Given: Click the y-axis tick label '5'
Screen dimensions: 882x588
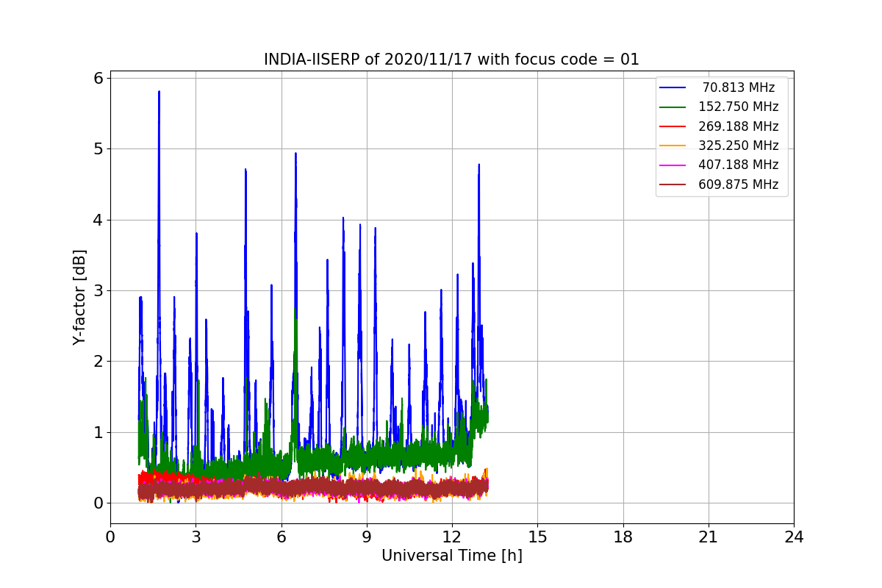Looking at the screenshot, I should [x=97, y=149].
